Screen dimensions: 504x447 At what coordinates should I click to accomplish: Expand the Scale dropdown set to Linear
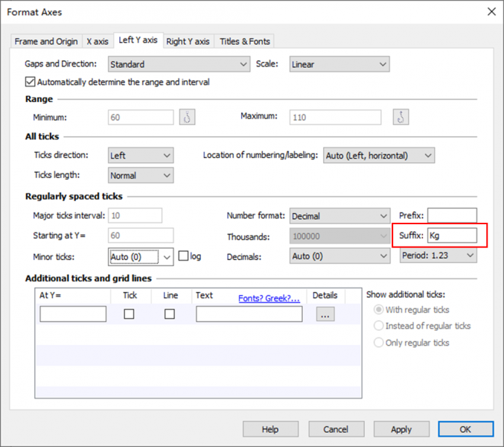(x=339, y=65)
